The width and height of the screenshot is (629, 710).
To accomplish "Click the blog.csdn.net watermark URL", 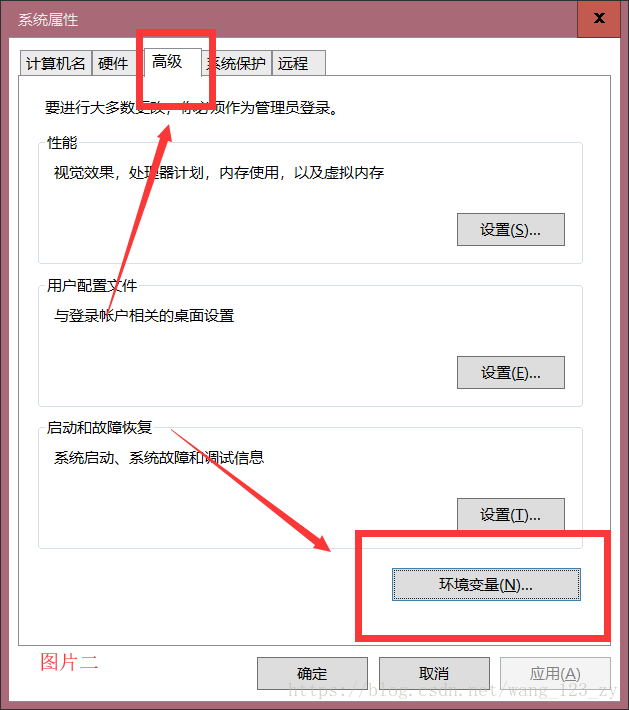I will pos(453,691).
